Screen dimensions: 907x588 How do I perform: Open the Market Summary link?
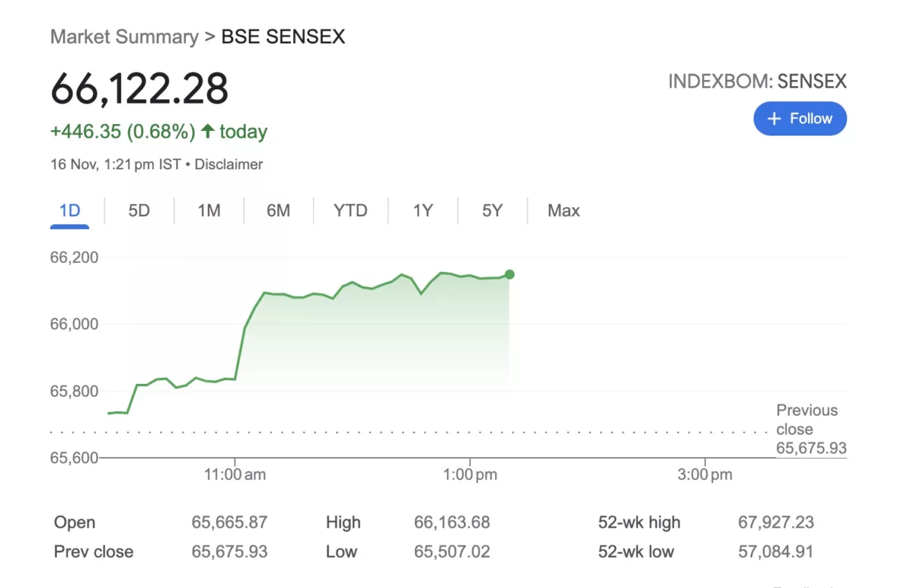(x=124, y=36)
